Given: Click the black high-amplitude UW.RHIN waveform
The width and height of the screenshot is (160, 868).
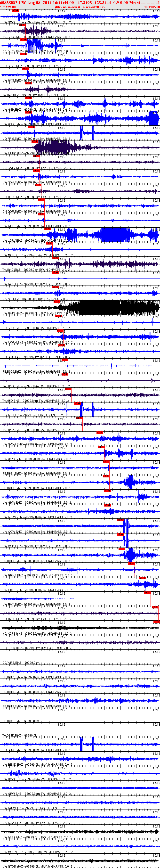Looking at the screenshot, I should (101, 307).
